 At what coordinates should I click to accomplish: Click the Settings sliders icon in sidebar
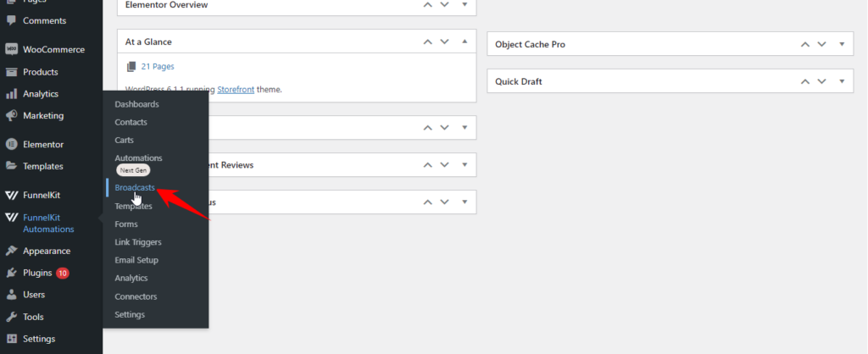tap(11, 339)
